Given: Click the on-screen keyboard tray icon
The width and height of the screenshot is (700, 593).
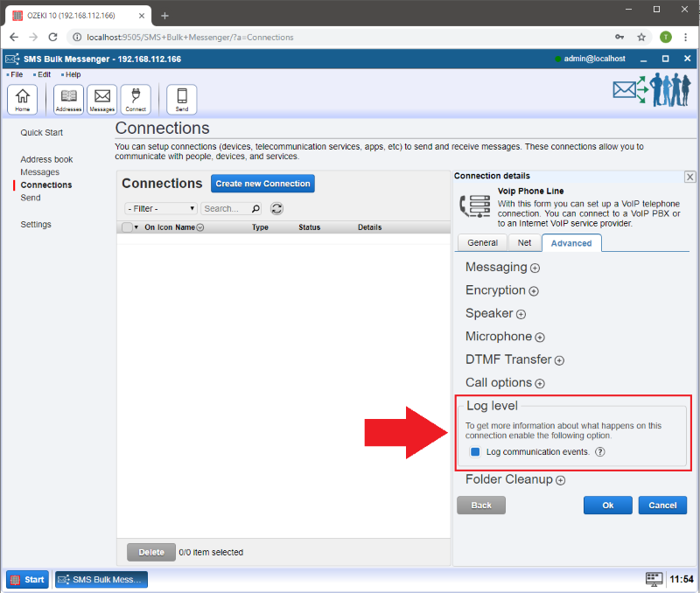Looking at the screenshot, I should tap(654, 579).
